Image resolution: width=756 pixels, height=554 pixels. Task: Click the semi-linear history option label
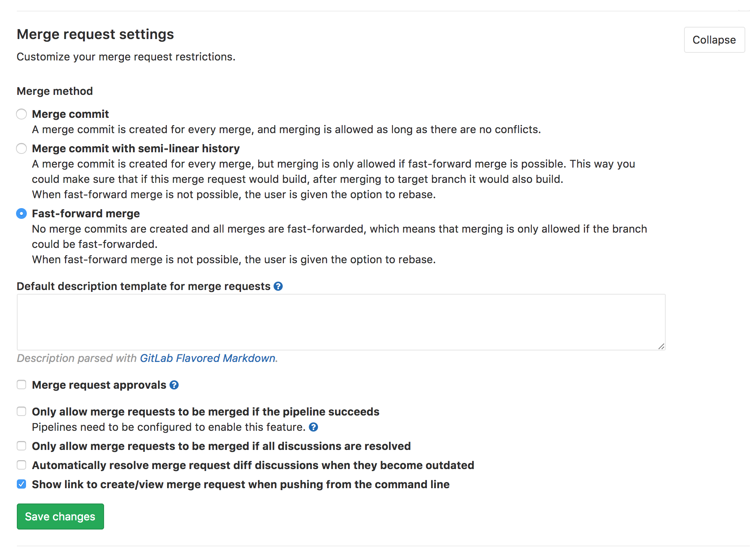136,148
